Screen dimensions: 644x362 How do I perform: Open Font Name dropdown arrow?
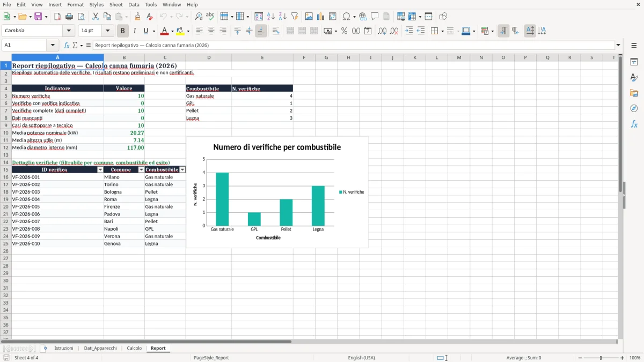pos(69,31)
